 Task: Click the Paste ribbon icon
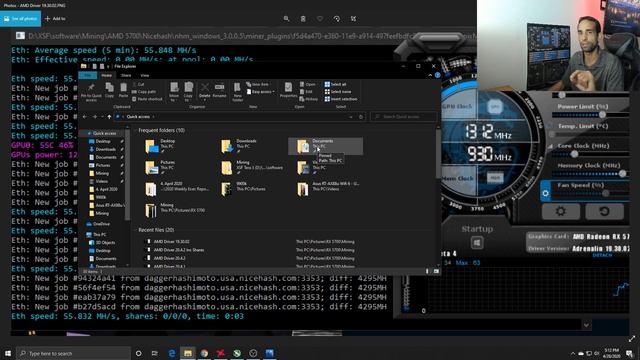pyautogui.click(x=123, y=90)
